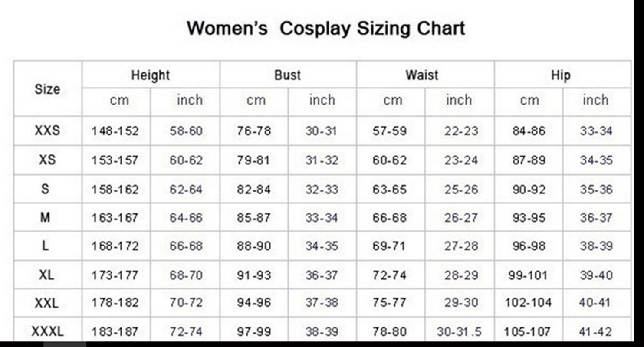The width and height of the screenshot is (644, 347).
Task: Select the 30-31.5 waist inch cell
Action: point(459,332)
